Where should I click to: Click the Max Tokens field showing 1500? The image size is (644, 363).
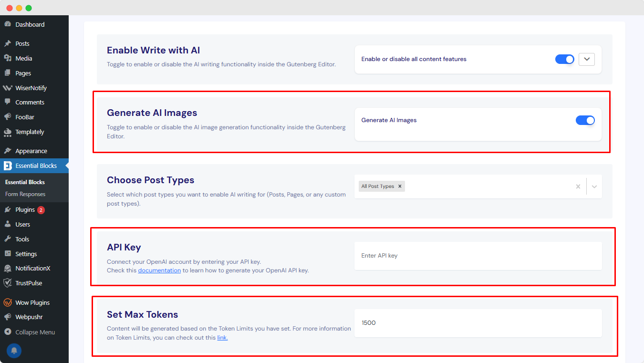click(x=478, y=323)
